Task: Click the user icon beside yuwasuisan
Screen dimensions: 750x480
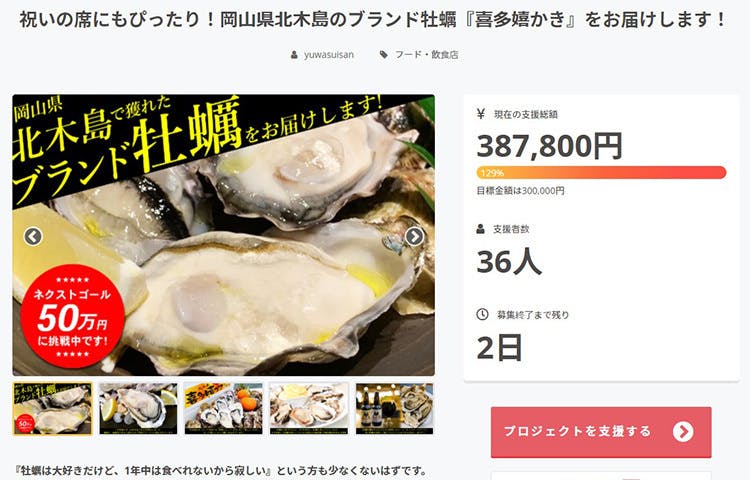Action: click(x=294, y=55)
